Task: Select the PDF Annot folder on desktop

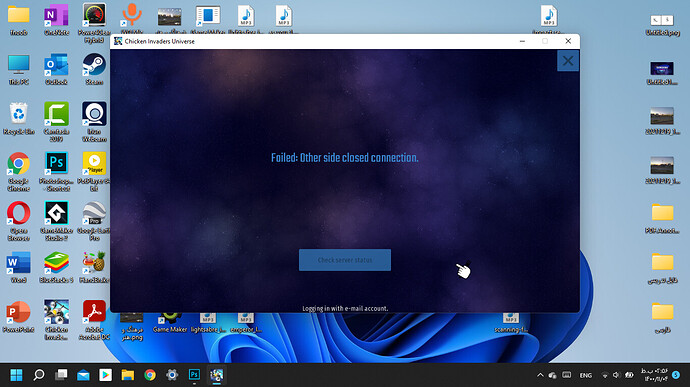Action: 662,218
